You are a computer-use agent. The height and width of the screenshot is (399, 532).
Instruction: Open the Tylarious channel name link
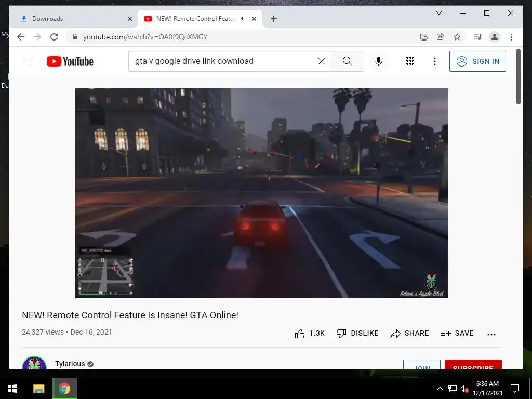tap(70, 364)
